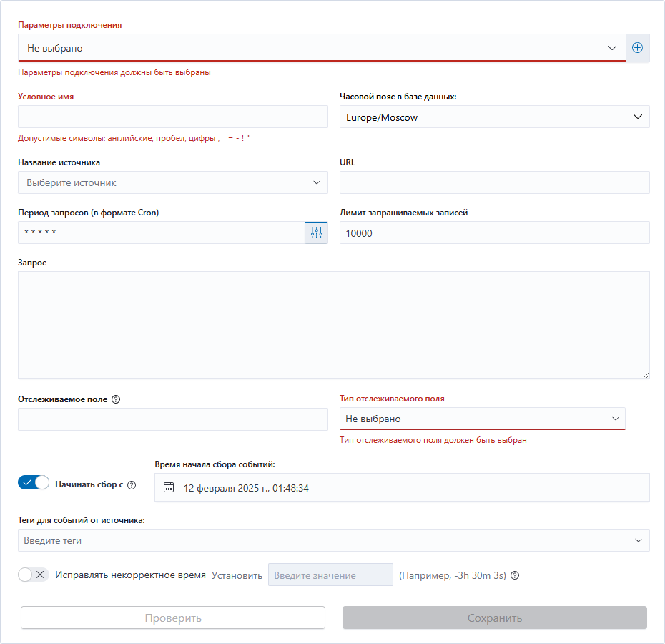The width and height of the screenshot is (665, 644).
Task: Expand Параметры подключения dropdown
Action: [x=322, y=48]
